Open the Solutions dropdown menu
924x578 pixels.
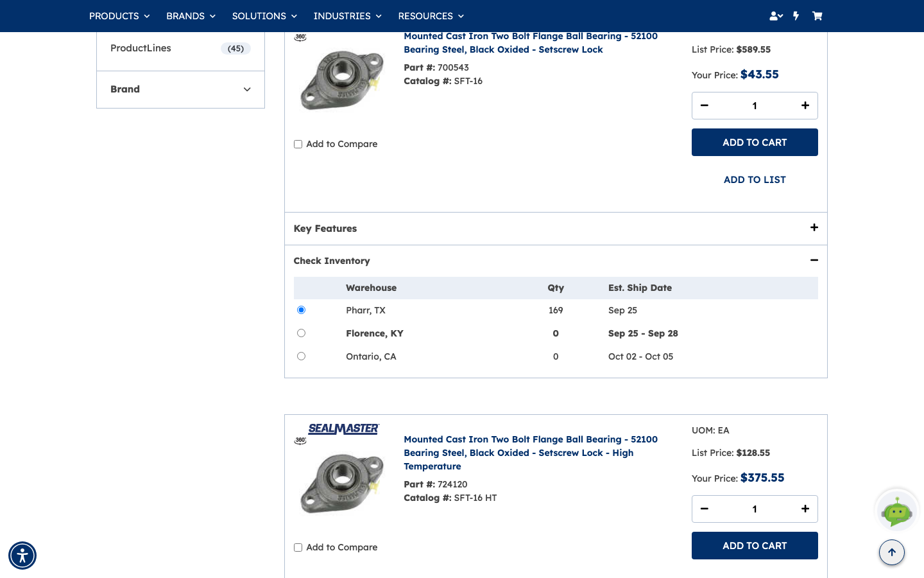coord(264,16)
